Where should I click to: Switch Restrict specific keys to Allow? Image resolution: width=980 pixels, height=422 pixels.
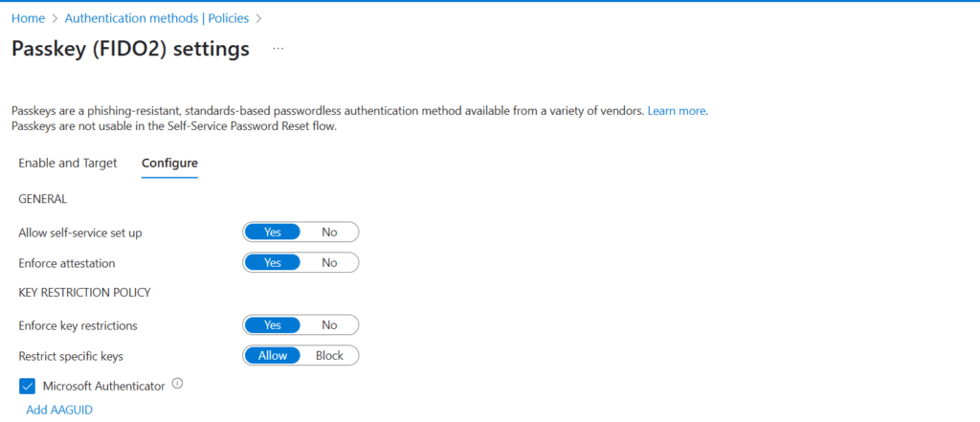(273, 356)
